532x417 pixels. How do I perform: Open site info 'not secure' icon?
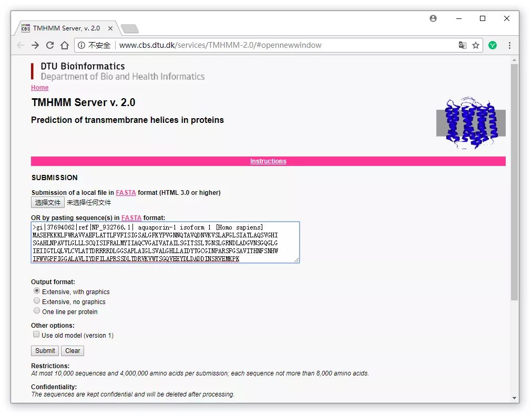pyautogui.click(x=81, y=45)
